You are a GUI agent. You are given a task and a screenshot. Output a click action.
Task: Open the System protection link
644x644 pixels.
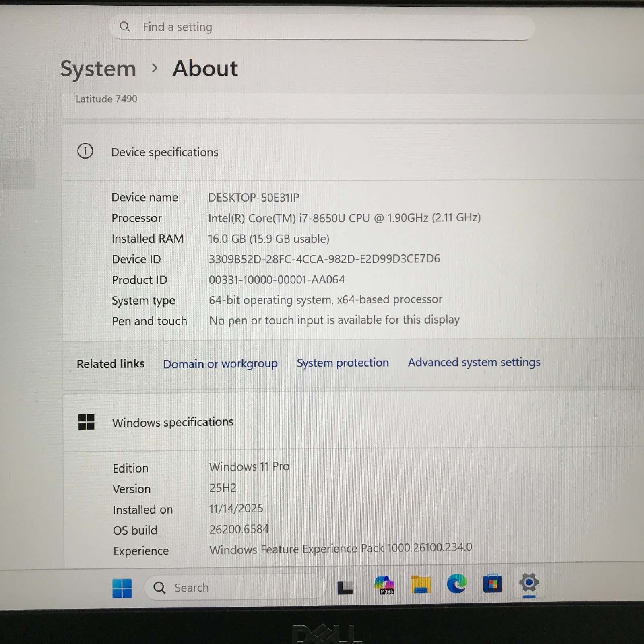(x=343, y=363)
